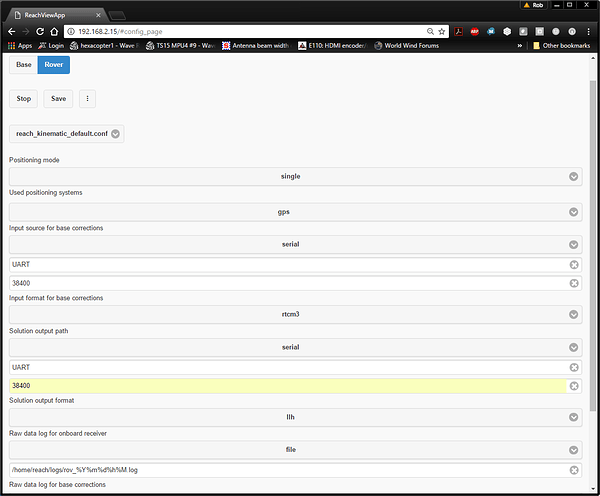600x496 pixels.
Task: Open the World Wind Forums bookmark
Action: pyautogui.click(x=406, y=46)
